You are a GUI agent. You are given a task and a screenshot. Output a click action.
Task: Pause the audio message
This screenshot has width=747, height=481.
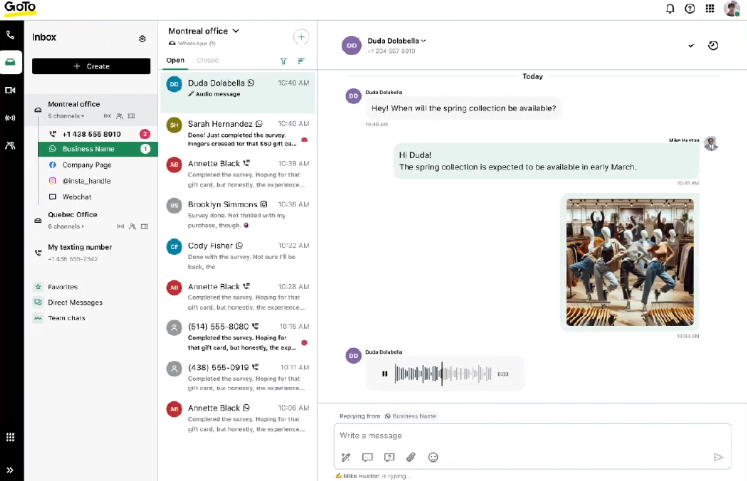click(x=384, y=374)
